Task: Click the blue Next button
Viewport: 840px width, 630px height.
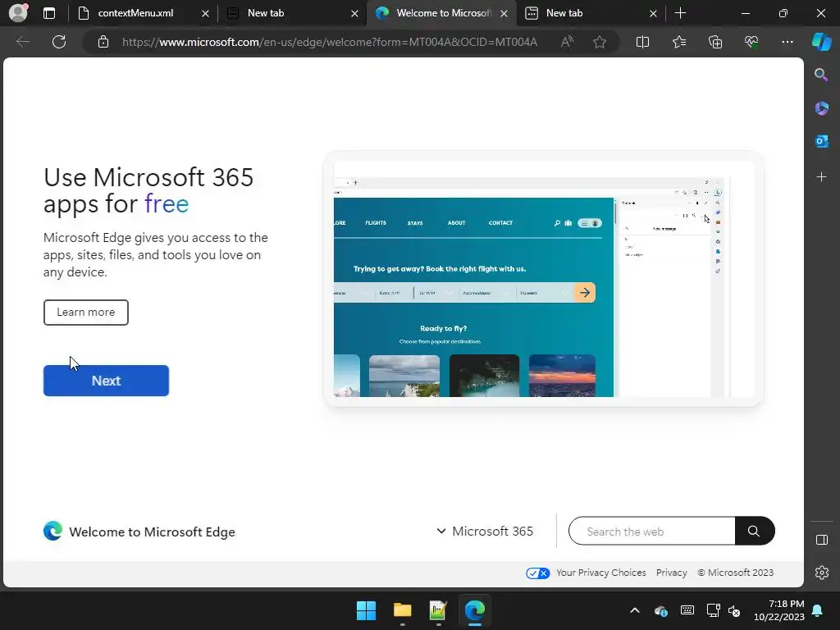Action: (x=106, y=381)
